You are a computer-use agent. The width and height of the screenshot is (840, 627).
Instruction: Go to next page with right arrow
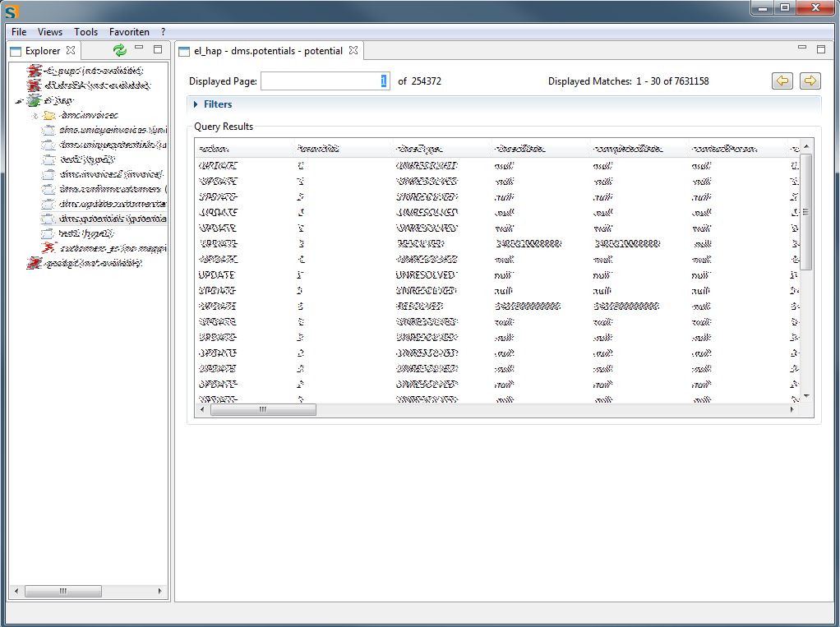click(x=810, y=81)
